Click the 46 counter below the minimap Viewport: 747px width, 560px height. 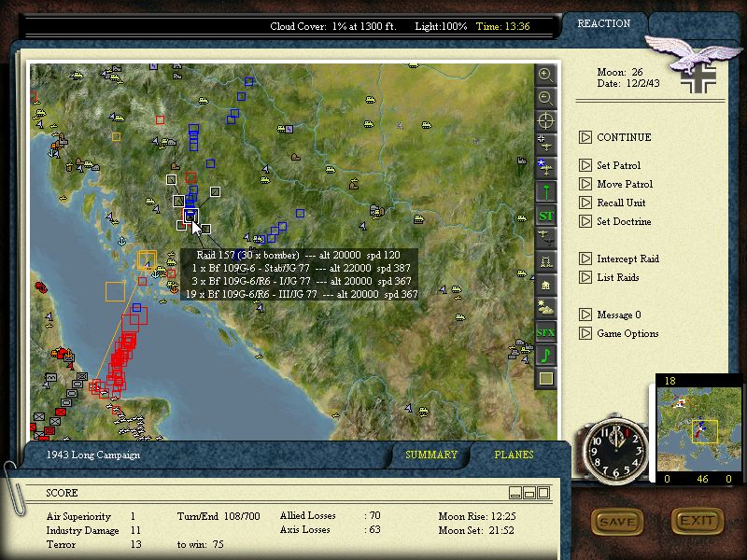point(703,479)
